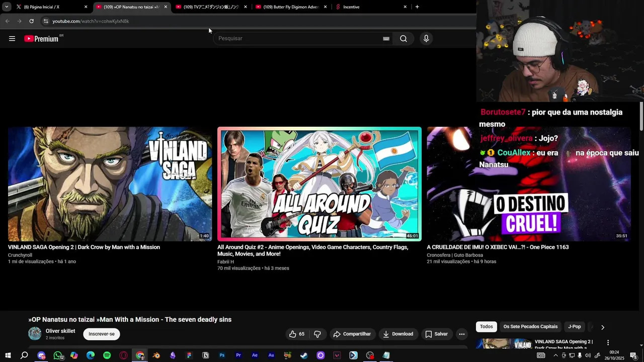Open more actions three-dot menu under video
This screenshot has width=644, height=362.
coord(462,334)
